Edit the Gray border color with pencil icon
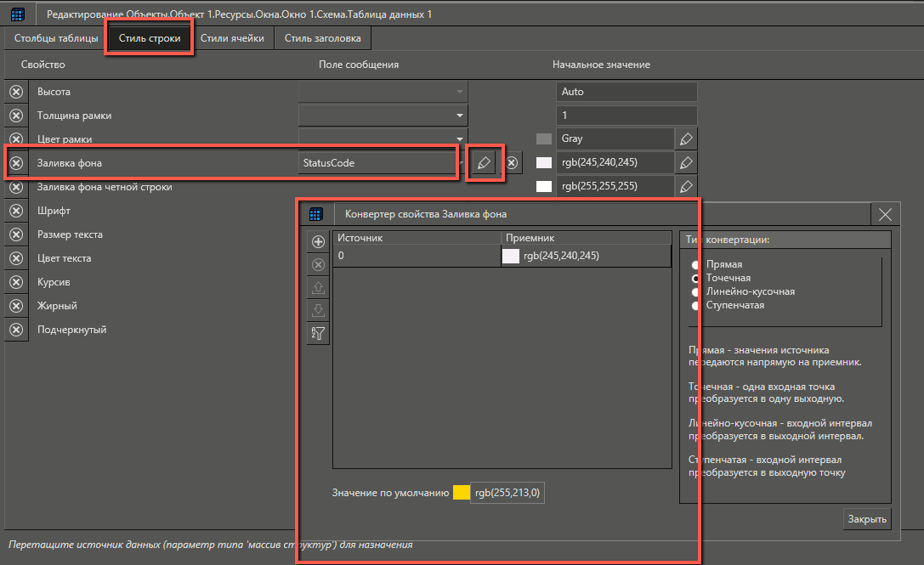 pos(686,138)
